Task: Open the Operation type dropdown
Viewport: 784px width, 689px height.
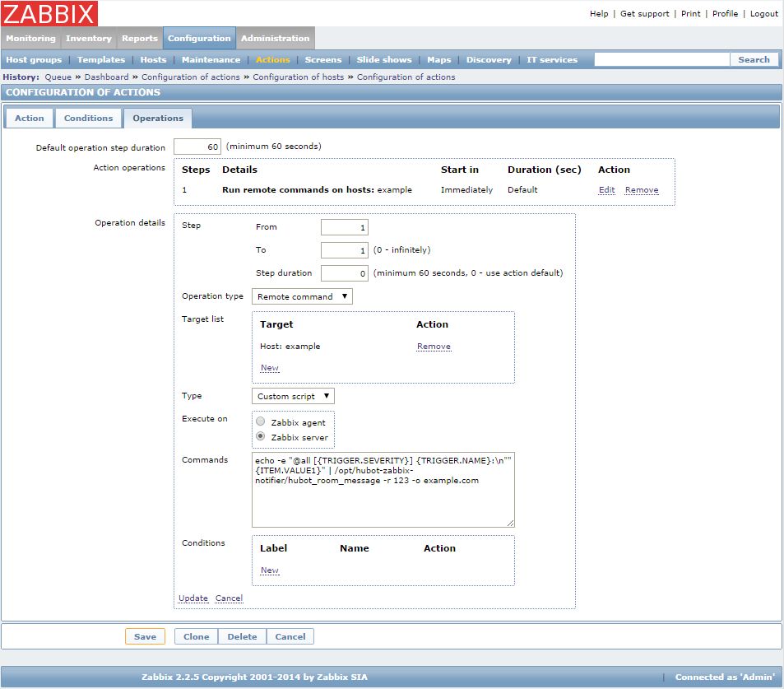Action: pyautogui.click(x=302, y=296)
